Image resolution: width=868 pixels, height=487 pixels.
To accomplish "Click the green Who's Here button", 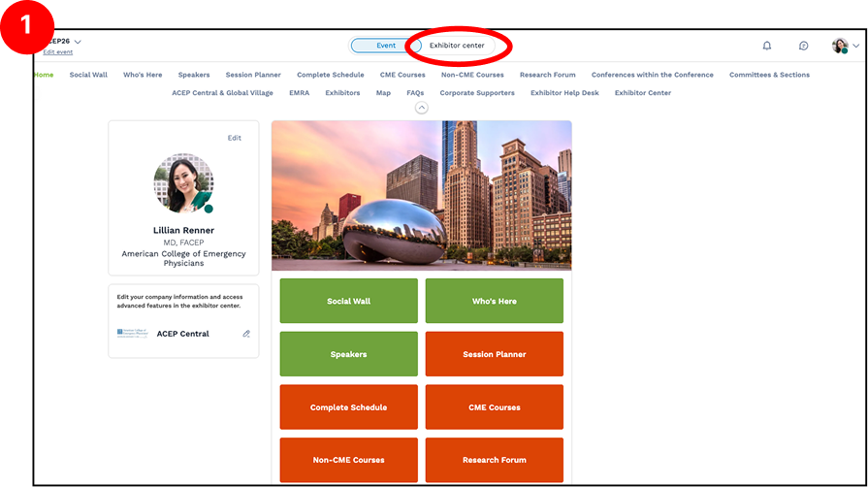I will (x=495, y=301).
